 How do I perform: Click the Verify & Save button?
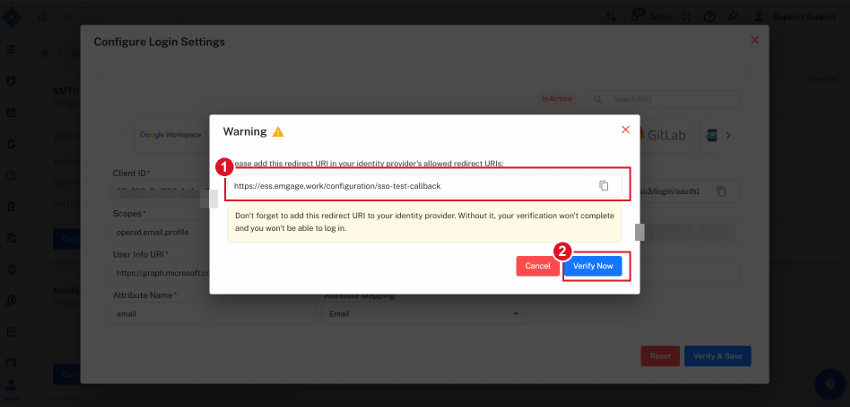click(718, 356)
